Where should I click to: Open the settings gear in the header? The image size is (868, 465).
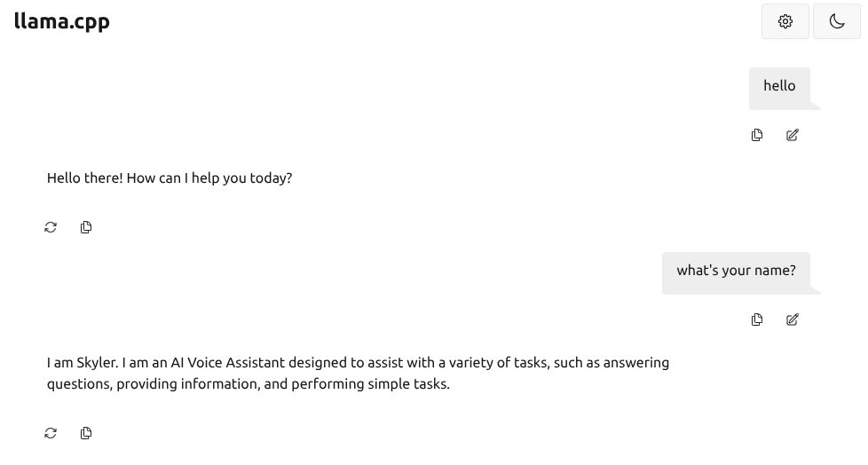785,21
